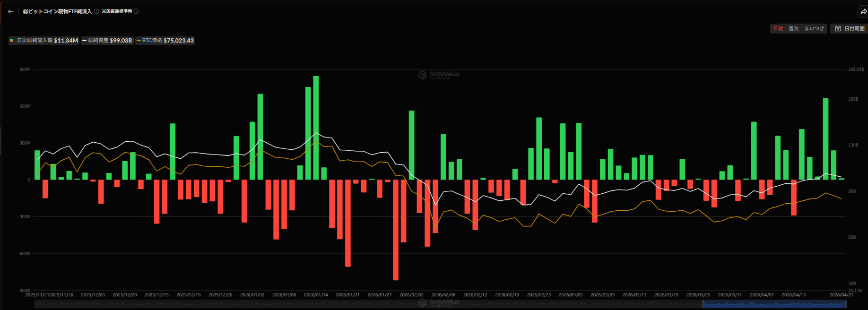Image resolution: width=868 pixels, height=310 pixels.
Task: Click the SoSoValue logo watermark atop chart
Action: coord(438,75)
